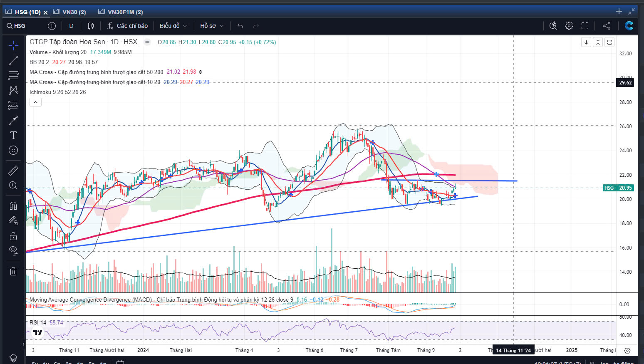Select the MACD indicator title
Viewport: 644px width, 364px height.
point(161,300)
